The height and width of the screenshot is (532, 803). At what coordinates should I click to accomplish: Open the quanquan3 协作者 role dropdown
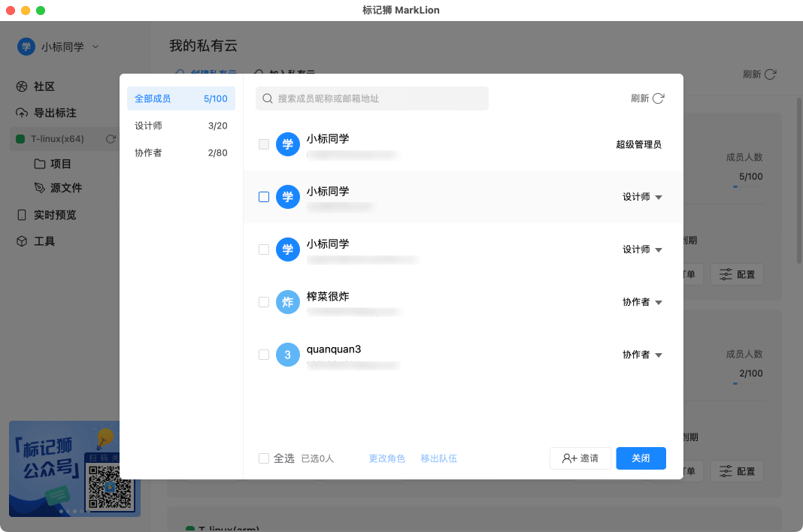[642, 355]
